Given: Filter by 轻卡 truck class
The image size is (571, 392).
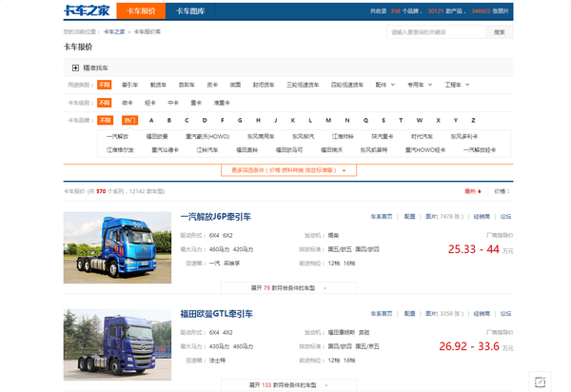Looking at the screenshot, I should tap(150, 103).
